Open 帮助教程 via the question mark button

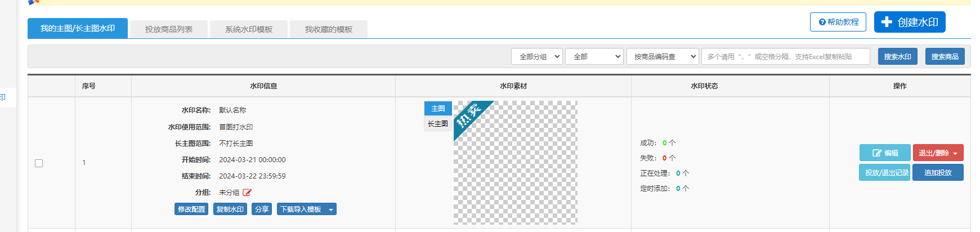[838, 22]
